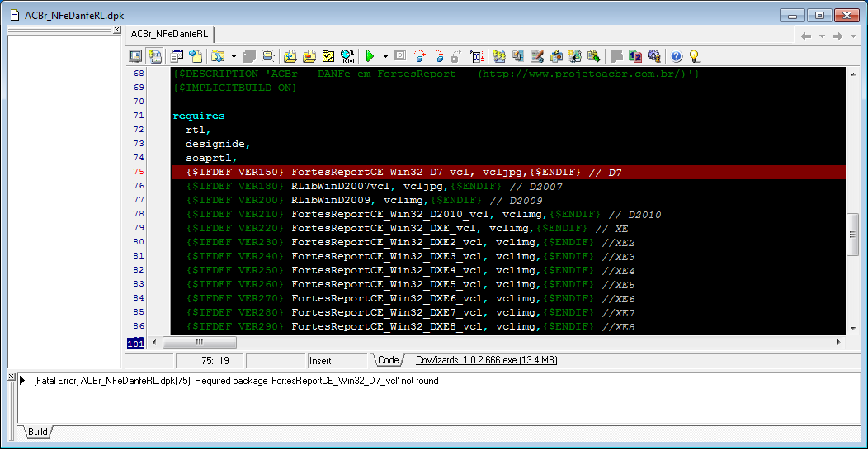The image size is (868, 451).
Task: Click the running figure wizard icon
Action: (575, 56)
